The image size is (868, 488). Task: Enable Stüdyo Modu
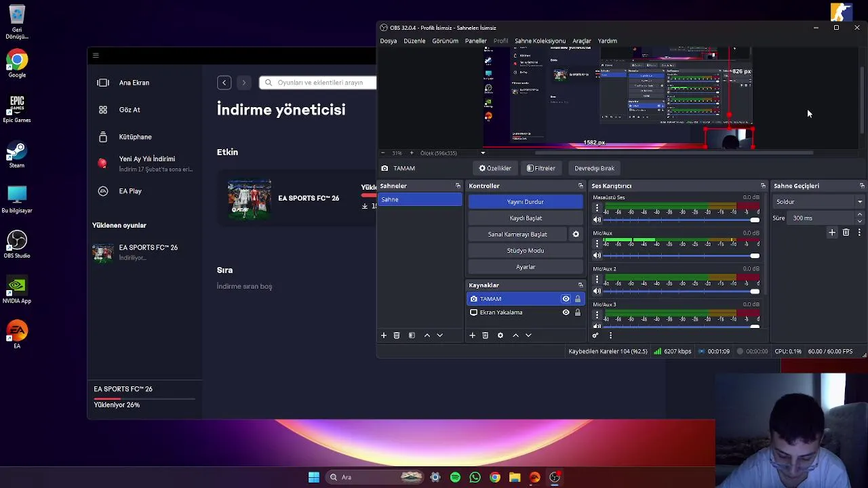(x=526, y=251)
